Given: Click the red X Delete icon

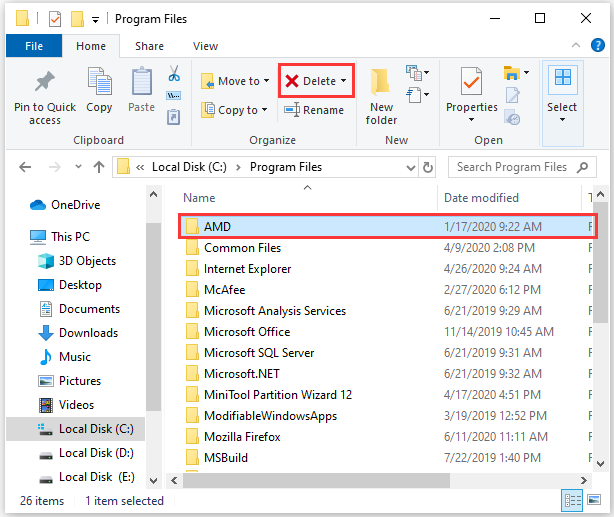Looking at the screenshot, I should tap(292, 81).
